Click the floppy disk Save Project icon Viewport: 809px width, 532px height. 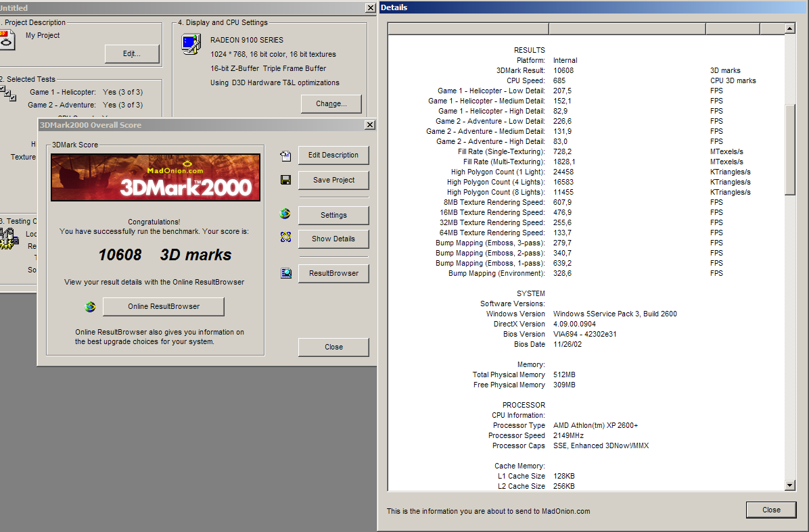[285, 180]
